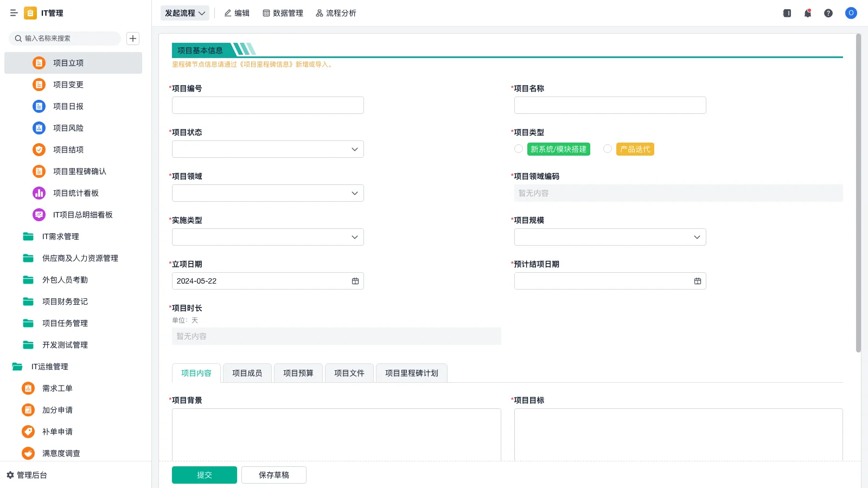Switch to the 项目文件 tab

tap(349, 373)
